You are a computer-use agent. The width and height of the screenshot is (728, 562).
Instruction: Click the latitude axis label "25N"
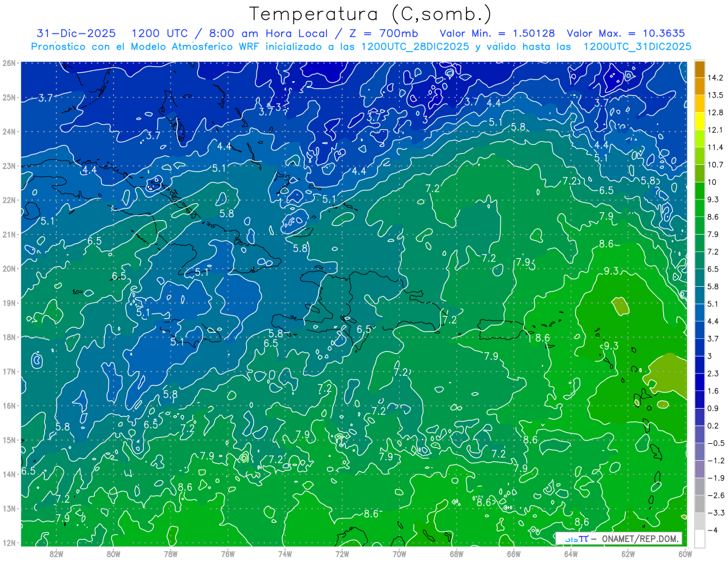pos(9,97)
